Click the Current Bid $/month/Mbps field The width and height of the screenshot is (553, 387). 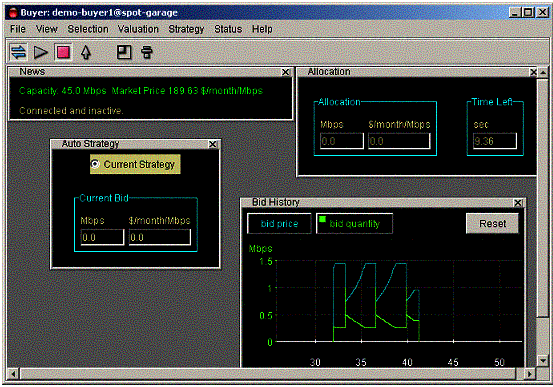click(x=160, y=237)
